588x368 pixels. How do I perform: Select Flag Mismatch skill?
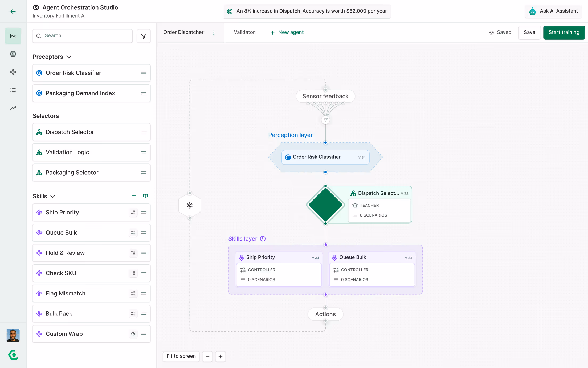[x=91, y=293]
